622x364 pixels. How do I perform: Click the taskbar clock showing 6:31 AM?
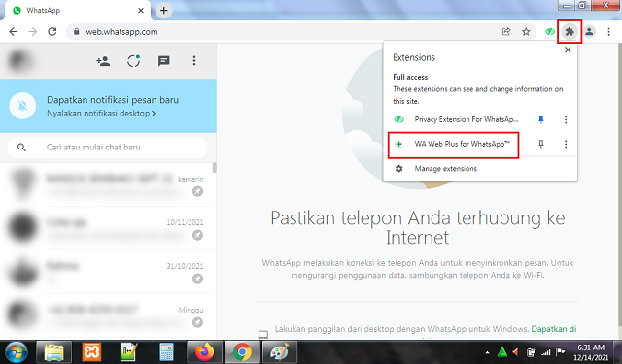[x=591, y=352]
